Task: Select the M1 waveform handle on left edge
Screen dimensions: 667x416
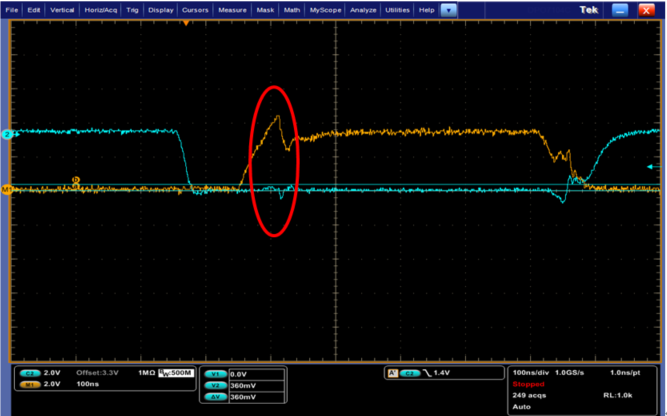Action: click(5, 187)
